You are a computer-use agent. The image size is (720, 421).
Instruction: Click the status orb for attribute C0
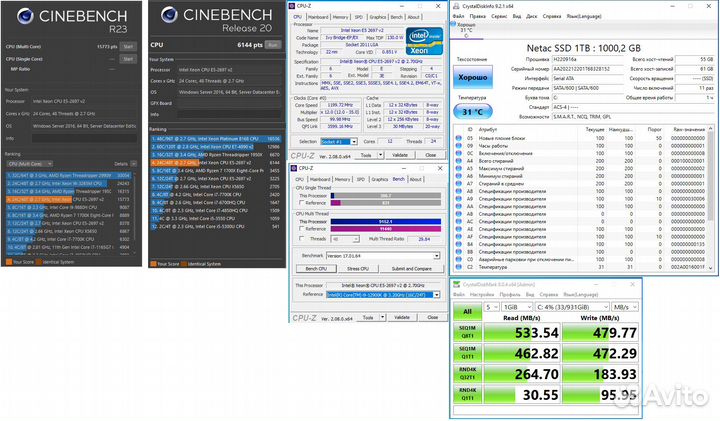click(458, 259)
